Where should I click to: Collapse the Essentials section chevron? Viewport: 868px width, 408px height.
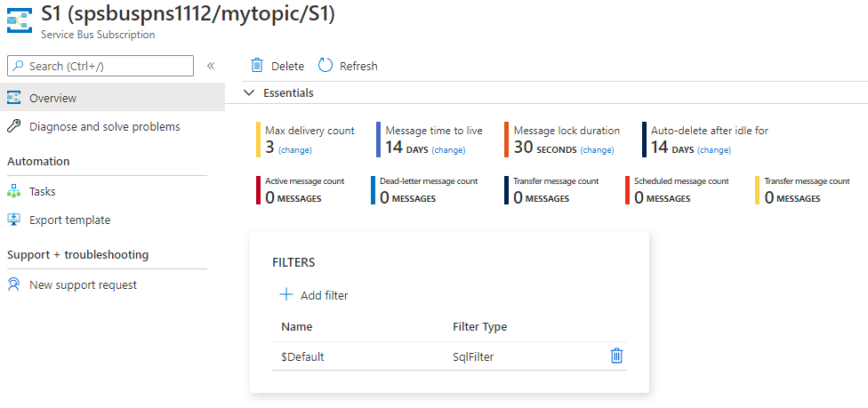coord(249,93)
